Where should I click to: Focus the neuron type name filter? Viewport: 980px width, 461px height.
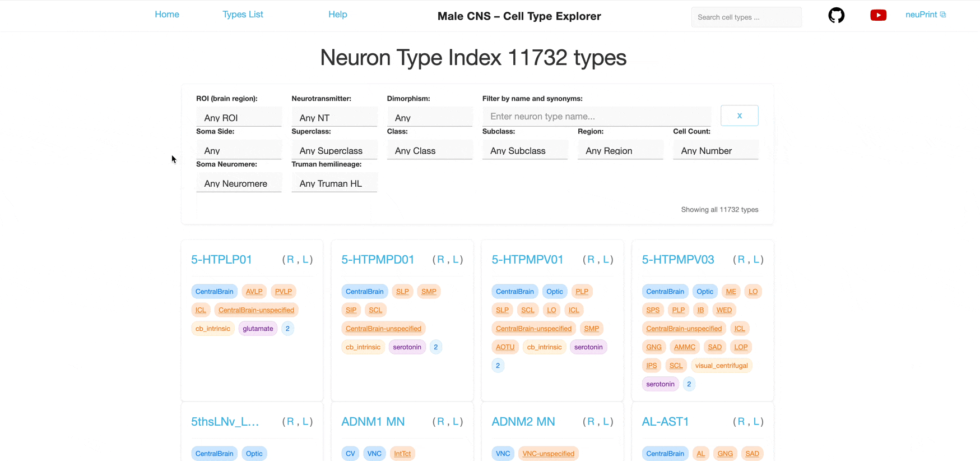click(596, 116)
